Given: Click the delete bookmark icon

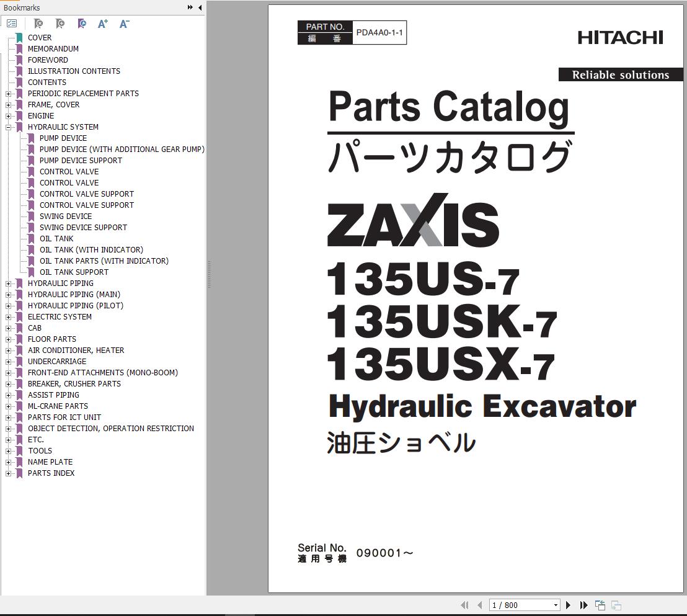Looking at the screenshot, I should [38, 24].
